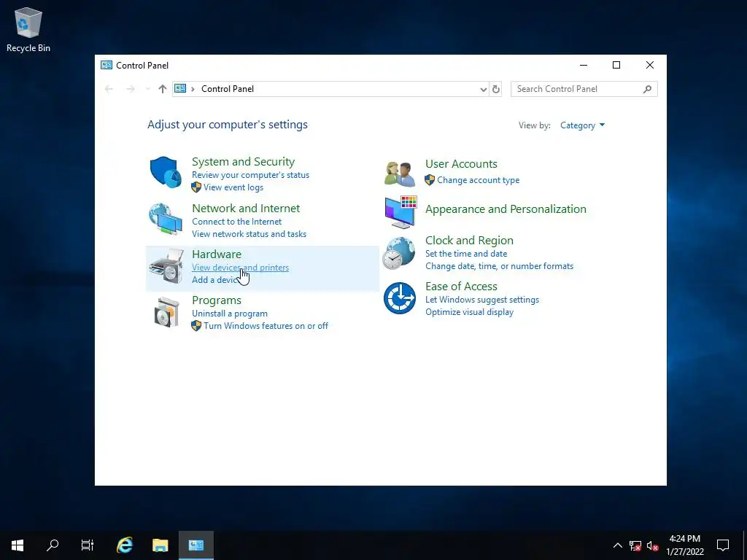Open Appearance and Personalization heading
Screen dimensions: 747x560
coord(506,209)
